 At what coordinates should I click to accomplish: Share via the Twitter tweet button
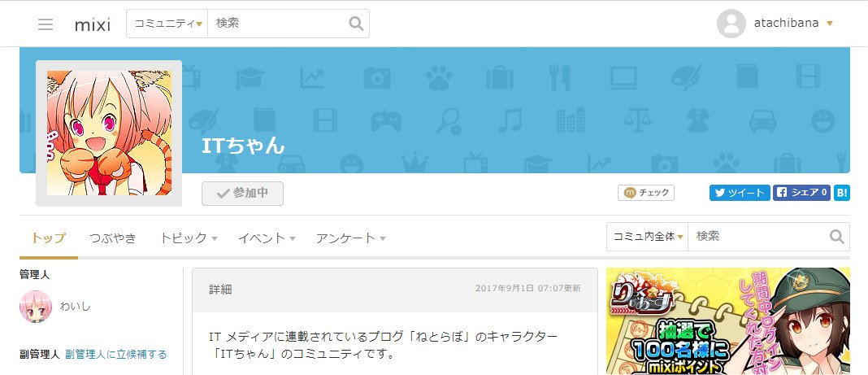point(739,193)
